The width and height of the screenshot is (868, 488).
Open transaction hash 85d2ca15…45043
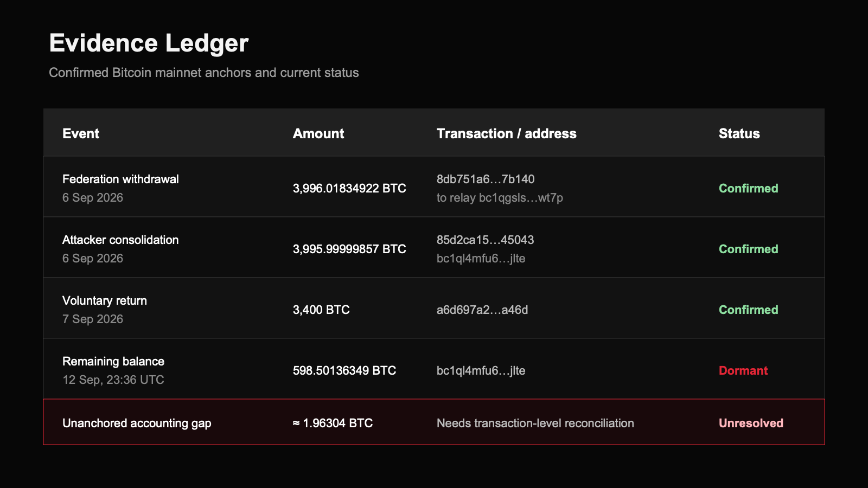pos(485,240)
